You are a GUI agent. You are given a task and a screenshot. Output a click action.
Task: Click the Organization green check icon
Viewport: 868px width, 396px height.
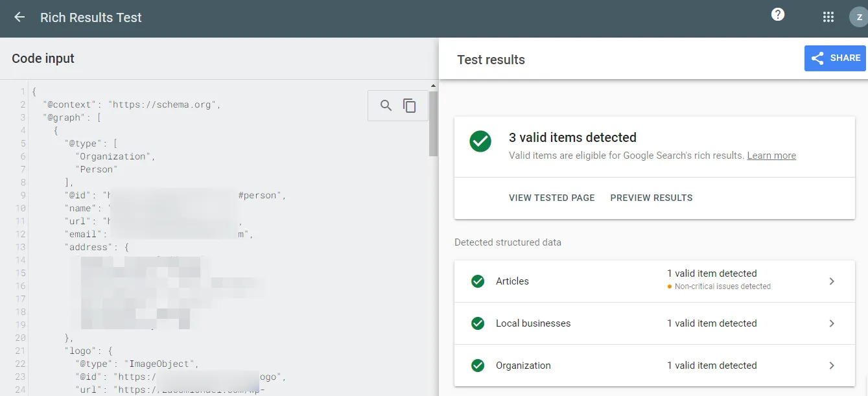pyautogui.click(x=478, y=366)
